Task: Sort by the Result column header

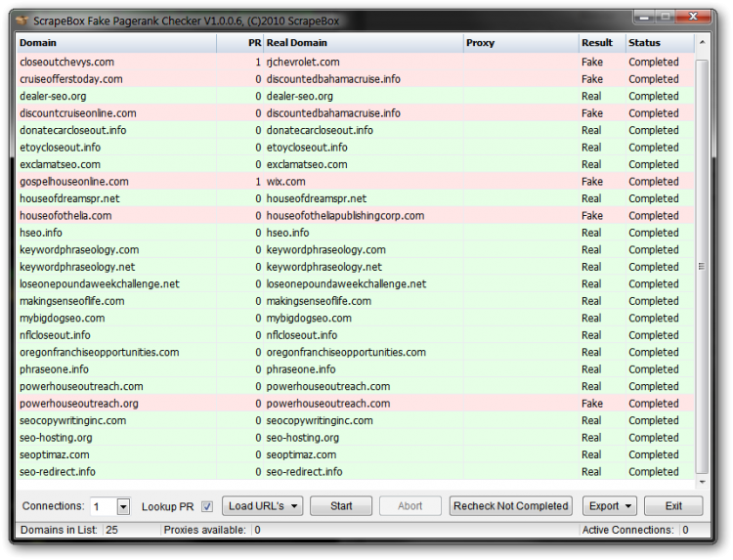Action: [x=602, y=43]
